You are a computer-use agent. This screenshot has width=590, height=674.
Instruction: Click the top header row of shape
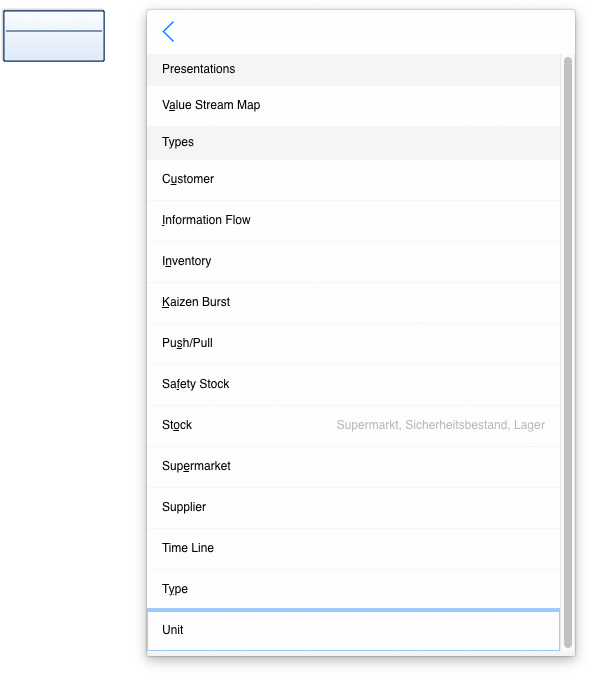click(x=54, y=21)
